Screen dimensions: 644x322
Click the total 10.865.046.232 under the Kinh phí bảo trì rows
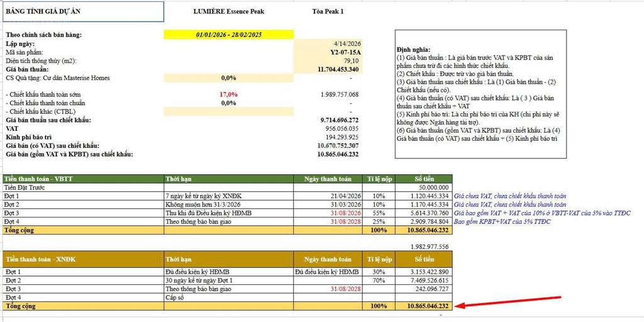[338, 154]
